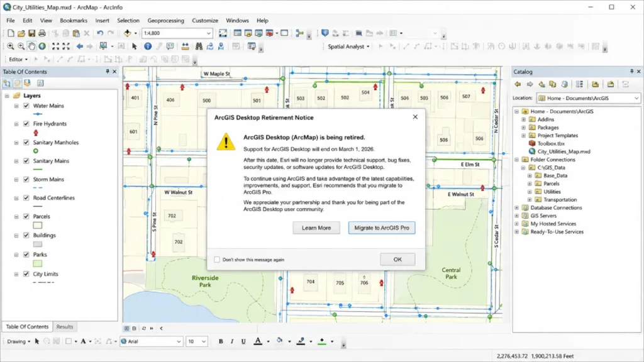Click the Learn More button

316,228
